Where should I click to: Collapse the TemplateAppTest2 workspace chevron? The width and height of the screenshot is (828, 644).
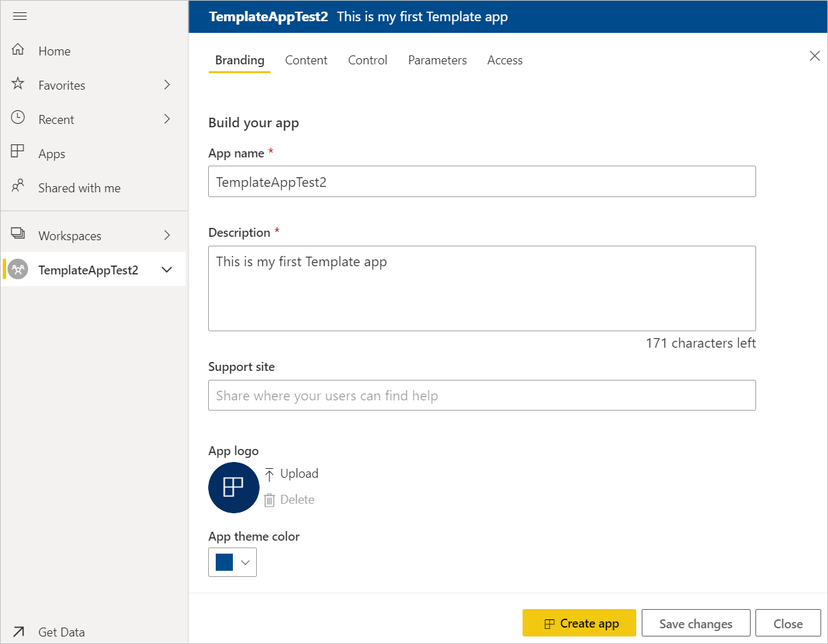coord(166,270)
